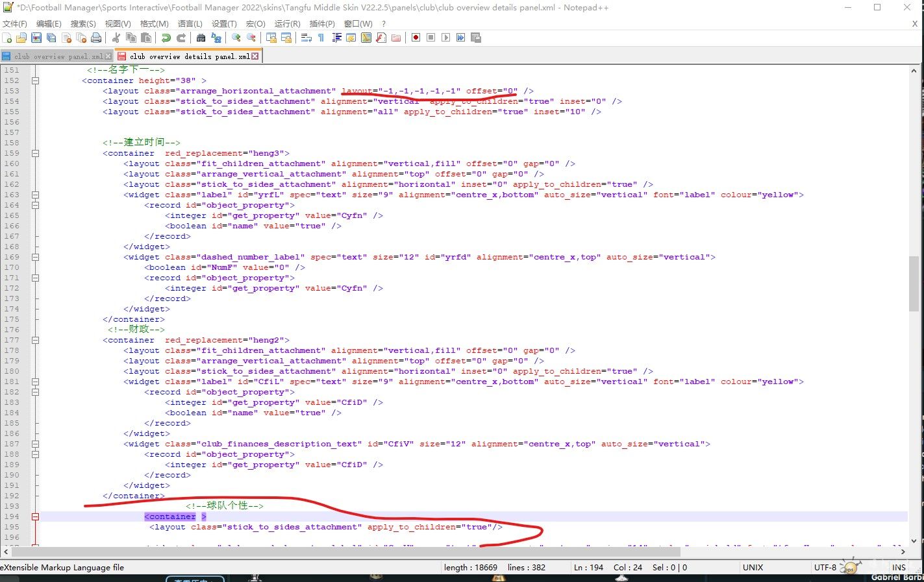Screen dimensions: 924x582
Task: Create a new document with New icon
Action: [x=6, y=38]
